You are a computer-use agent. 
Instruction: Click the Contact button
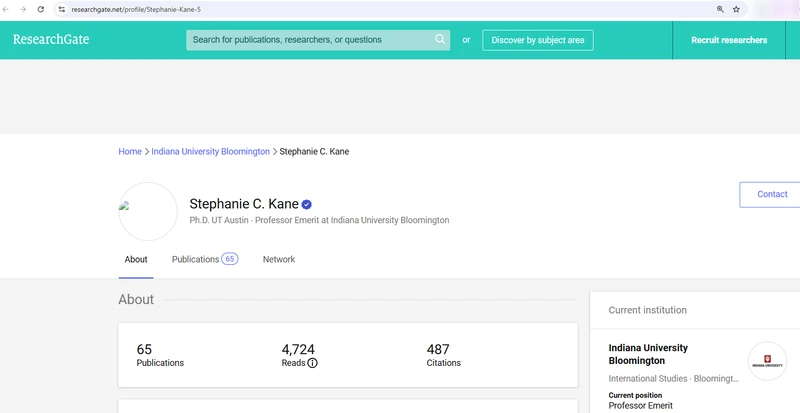click(x=770, y=195)
